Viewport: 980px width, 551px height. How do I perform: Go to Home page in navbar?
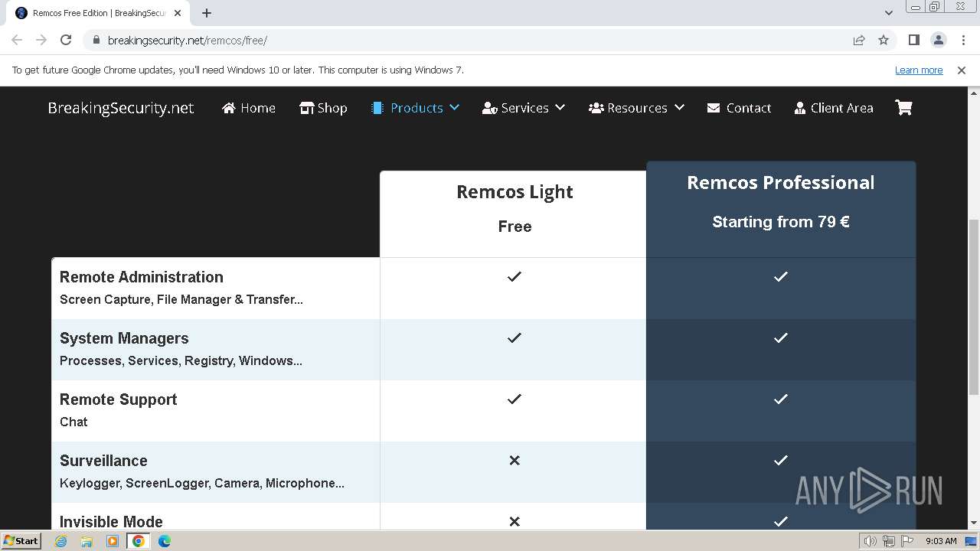click(249, 108)
